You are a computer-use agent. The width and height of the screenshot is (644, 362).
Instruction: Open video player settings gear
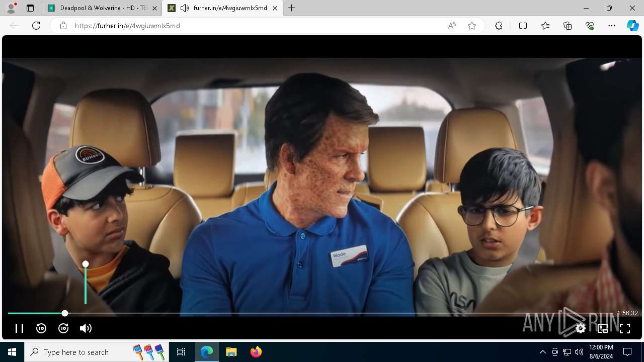[x=581, y=328]
